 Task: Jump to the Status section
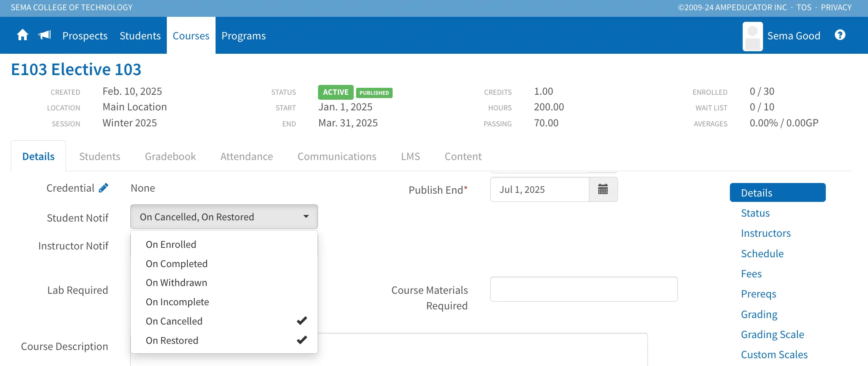(755, 213)
